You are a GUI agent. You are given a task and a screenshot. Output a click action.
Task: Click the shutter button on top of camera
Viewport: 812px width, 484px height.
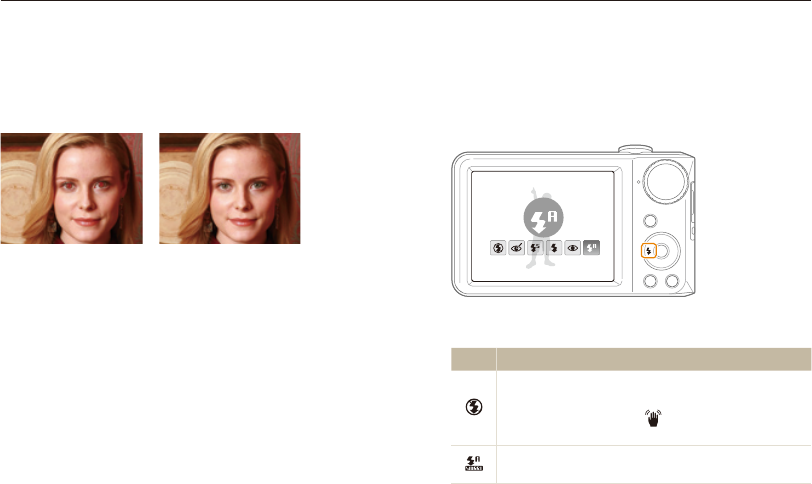635,149
